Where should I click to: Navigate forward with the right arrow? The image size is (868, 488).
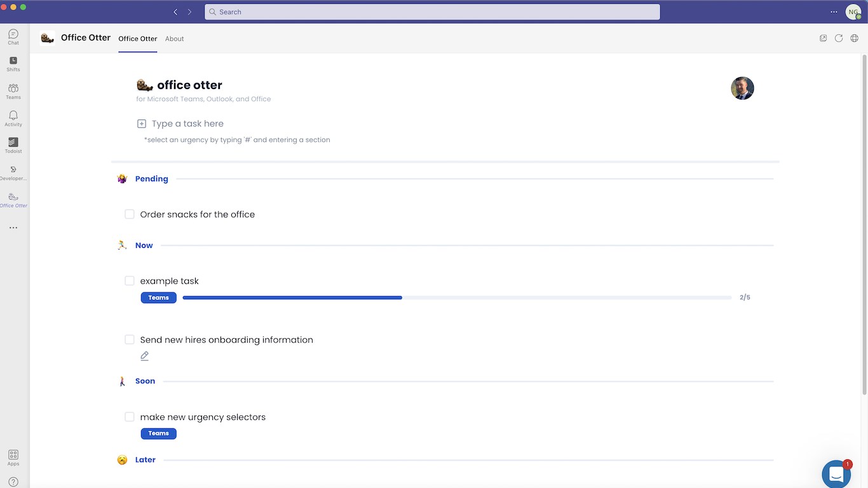coord(189,12)
